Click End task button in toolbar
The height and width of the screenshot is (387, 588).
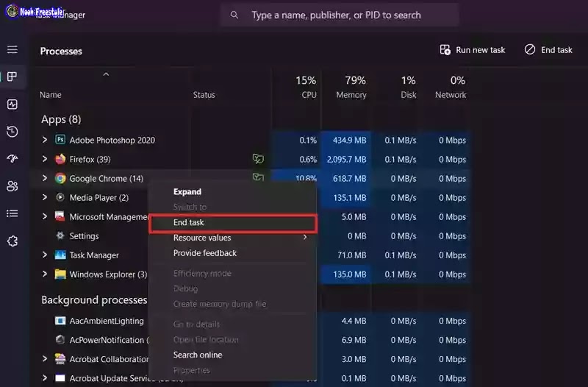(x=548, y=50)
